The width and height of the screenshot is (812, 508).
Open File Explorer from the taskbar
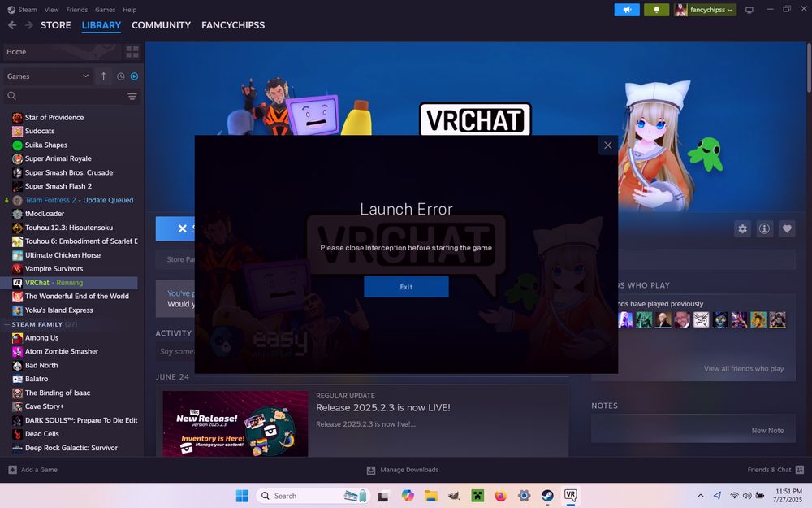coord(431,496)
